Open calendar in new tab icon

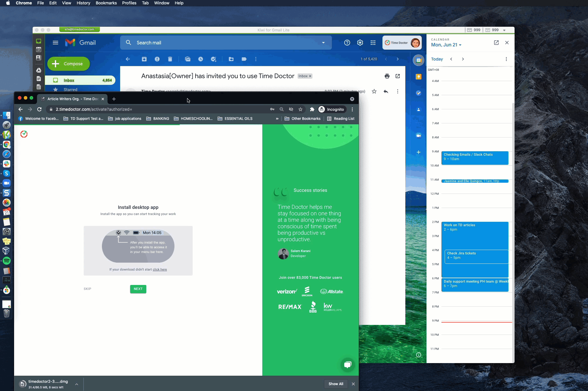coord(496,43)
